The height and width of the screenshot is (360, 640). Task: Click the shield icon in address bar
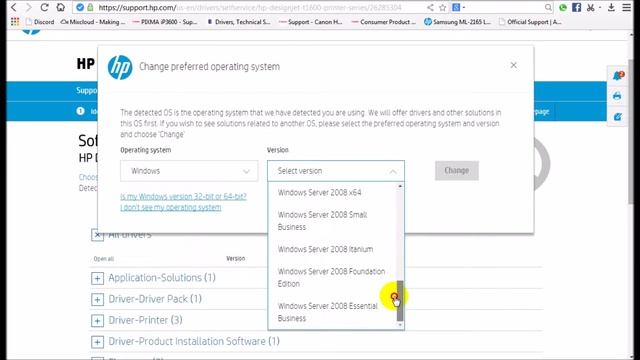pyautogui.click(x=80, y=7)
